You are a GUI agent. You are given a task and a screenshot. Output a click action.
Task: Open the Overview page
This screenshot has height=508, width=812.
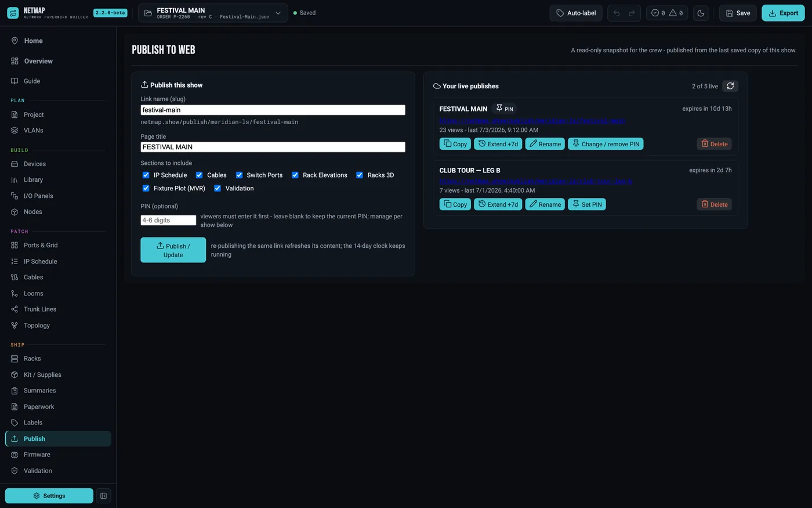click(x=58, y=61)
